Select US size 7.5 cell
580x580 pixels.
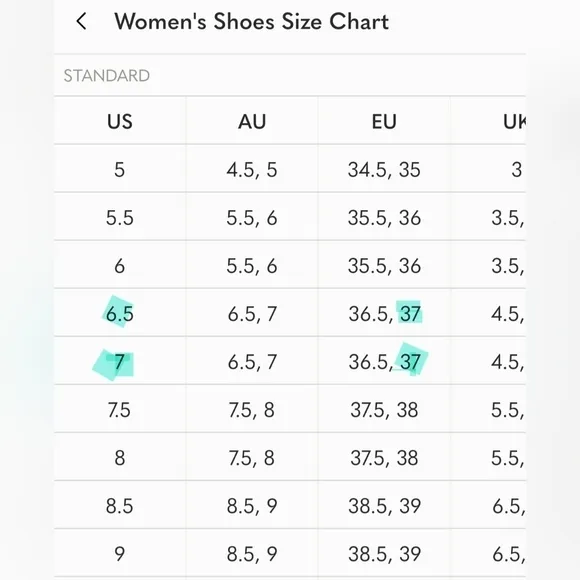tap(119, 410)
